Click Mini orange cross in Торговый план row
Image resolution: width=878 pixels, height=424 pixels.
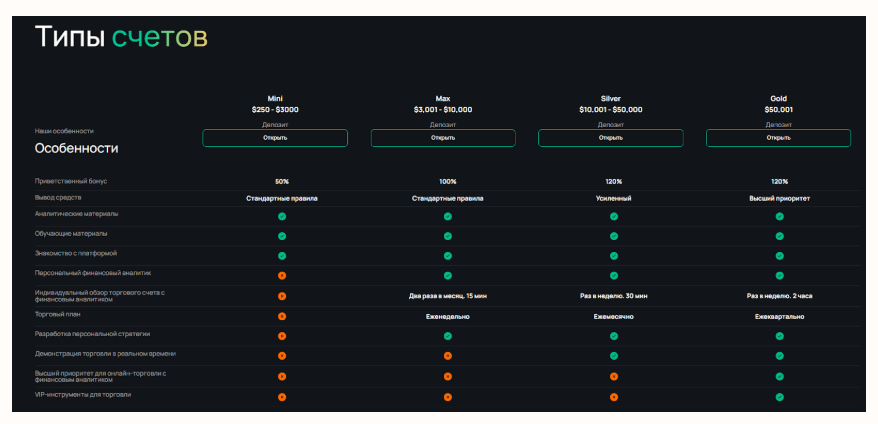point(282,316)
